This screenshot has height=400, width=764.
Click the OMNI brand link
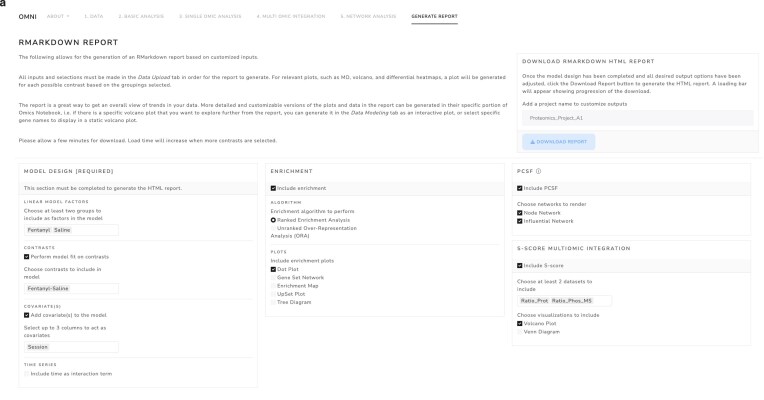[x=27, y=17]
